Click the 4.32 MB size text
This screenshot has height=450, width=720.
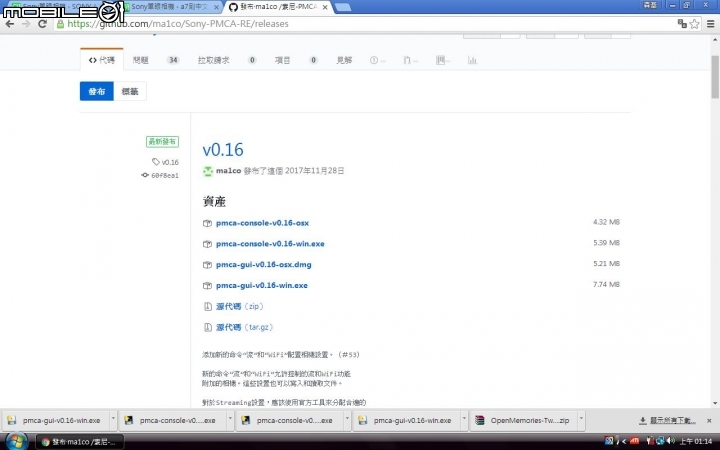606,222
